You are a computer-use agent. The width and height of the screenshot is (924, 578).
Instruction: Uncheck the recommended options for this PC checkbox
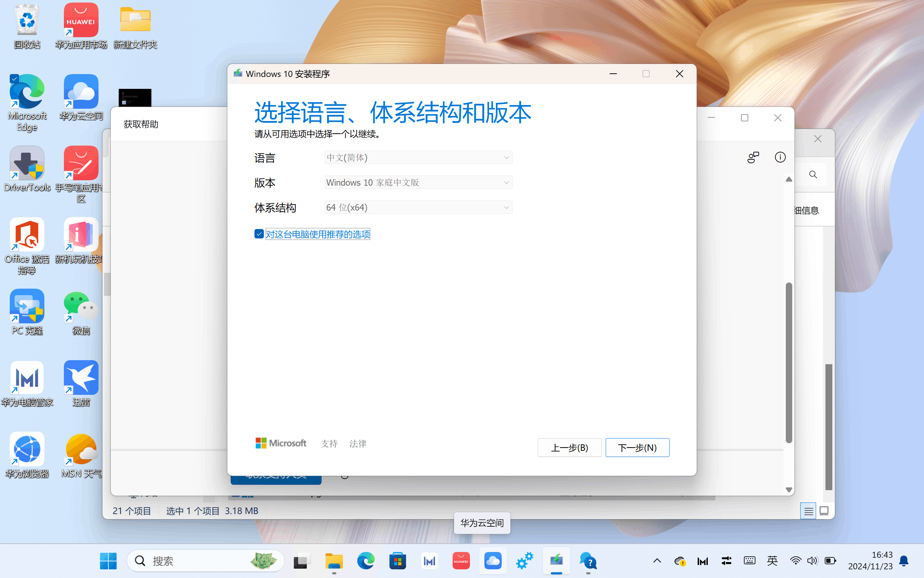tap(259, 234)
